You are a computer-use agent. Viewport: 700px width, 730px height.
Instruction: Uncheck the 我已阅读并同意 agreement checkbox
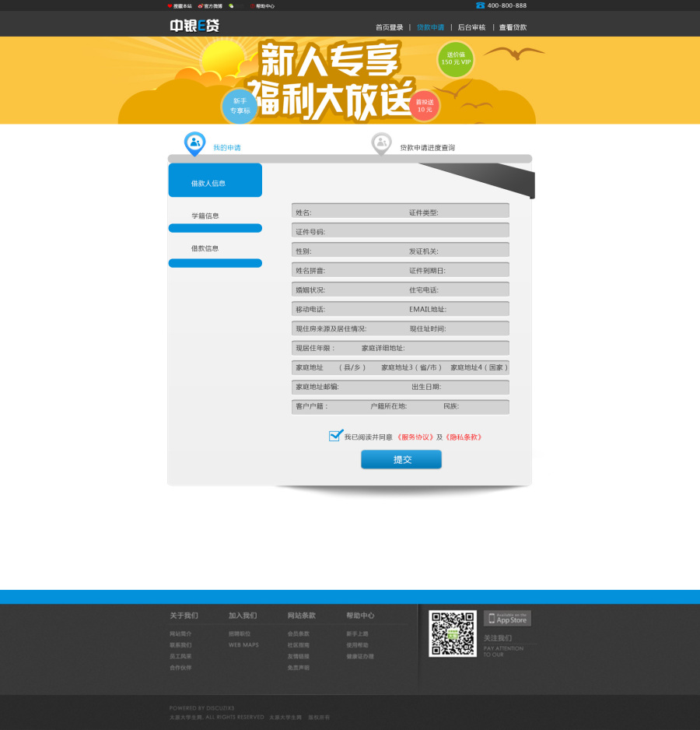[x=335, y=436]
